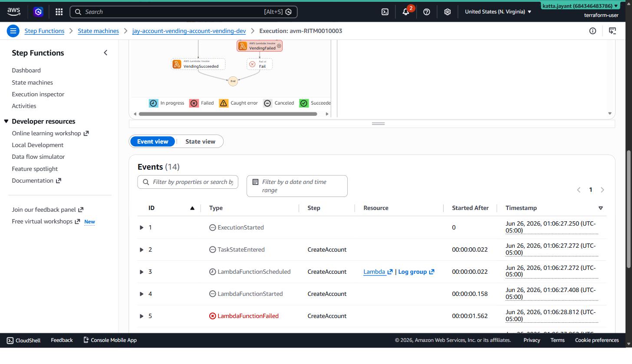
Task: Select the Fail state node
Action: click(260, 64)
